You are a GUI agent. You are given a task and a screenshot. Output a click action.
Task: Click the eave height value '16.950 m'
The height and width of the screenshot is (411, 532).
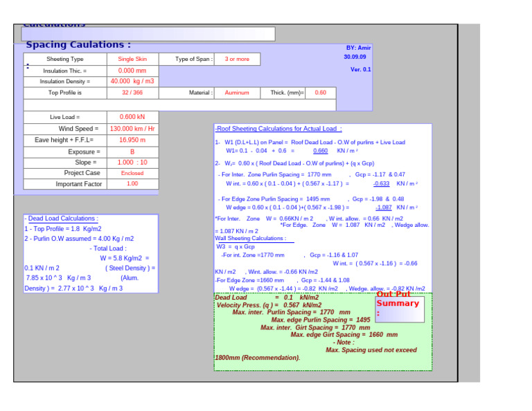[133, 140]
